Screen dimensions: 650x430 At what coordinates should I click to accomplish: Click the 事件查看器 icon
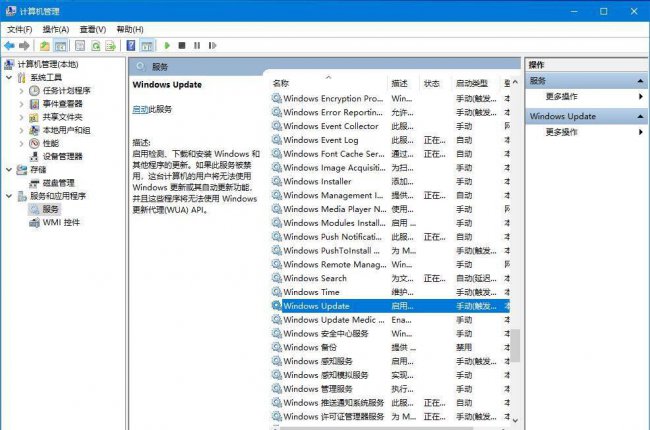click(34, 104)
